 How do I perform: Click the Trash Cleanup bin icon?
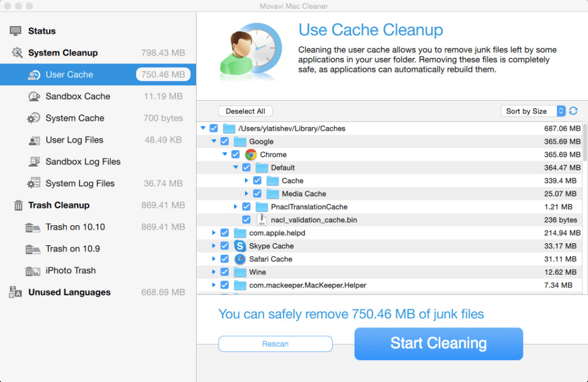click(18, 205)
